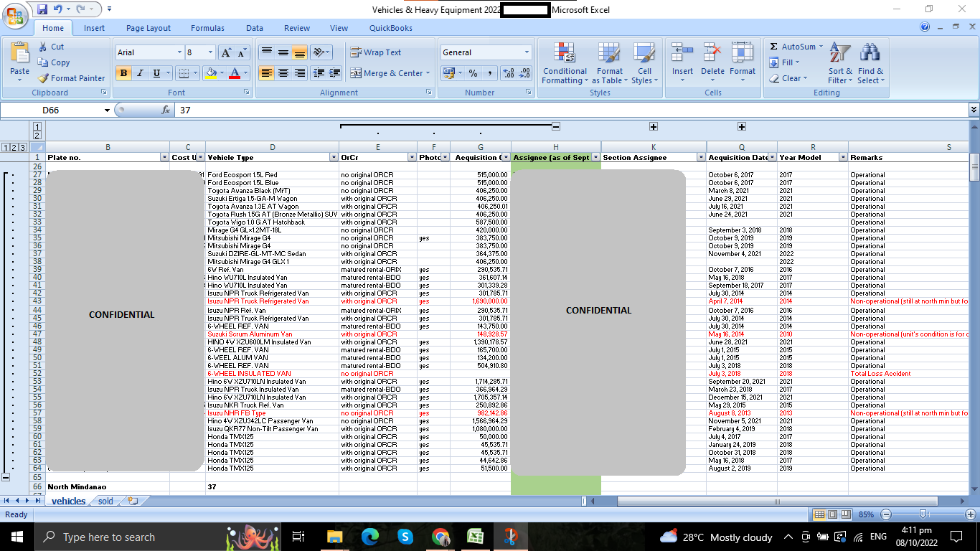The height and width of the screenshot is (551, 980).
Task: Switch to the sold worksheet tab
Action: tap(105, 501)
